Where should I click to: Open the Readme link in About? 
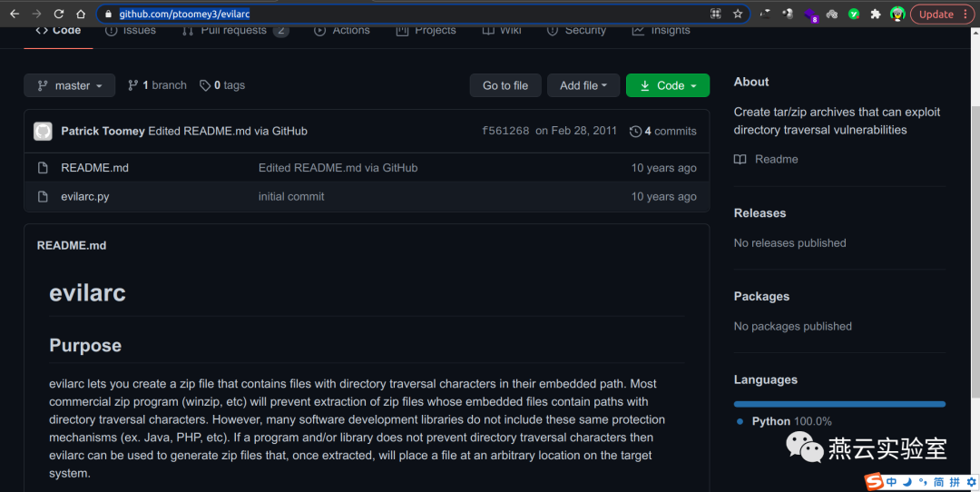pyautogui.click(x=776, y=160)
